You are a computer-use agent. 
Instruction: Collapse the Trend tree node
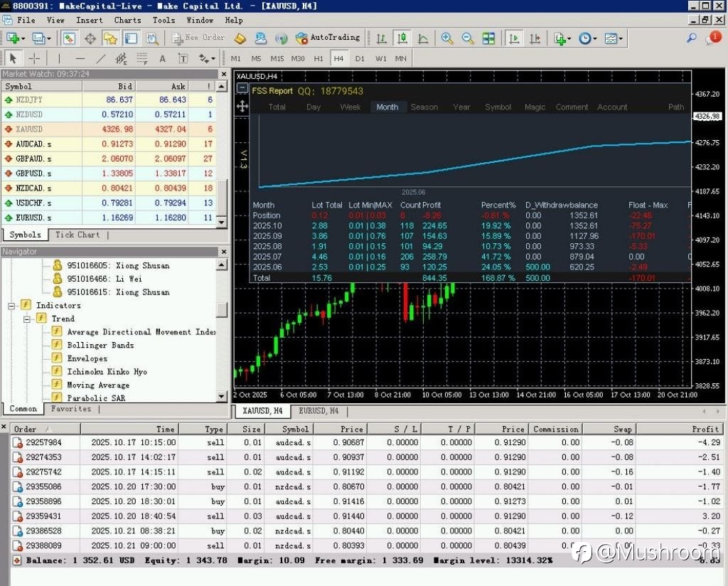point(27,319)
